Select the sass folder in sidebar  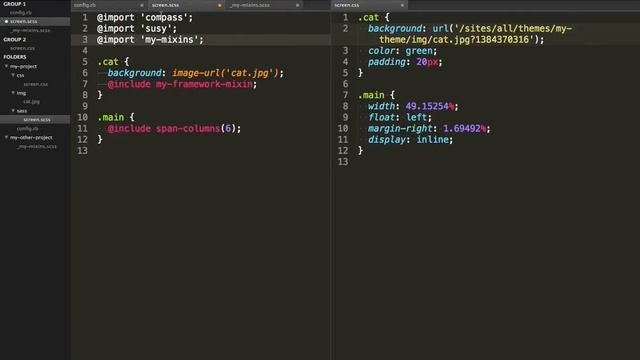tap(22, 111)
